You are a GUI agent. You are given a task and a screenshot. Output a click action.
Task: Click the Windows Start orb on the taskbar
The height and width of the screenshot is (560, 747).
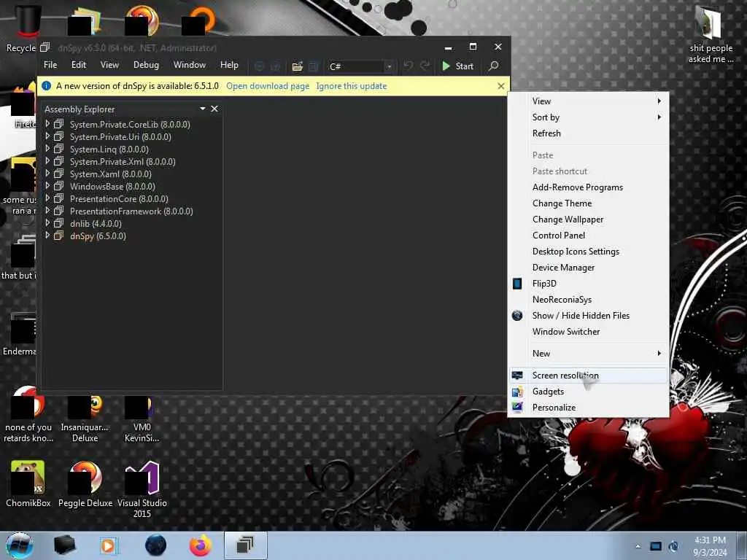pos(20,545)
